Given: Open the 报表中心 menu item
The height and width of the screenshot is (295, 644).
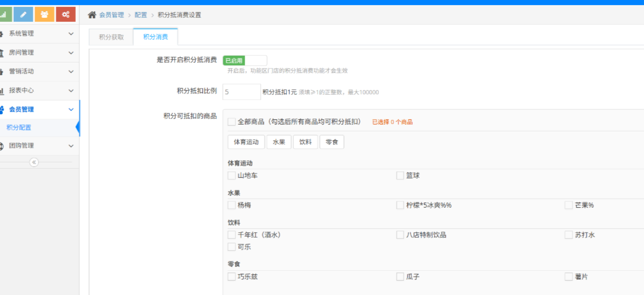Looking at the screenshot, I should click(x=40, y=90).
